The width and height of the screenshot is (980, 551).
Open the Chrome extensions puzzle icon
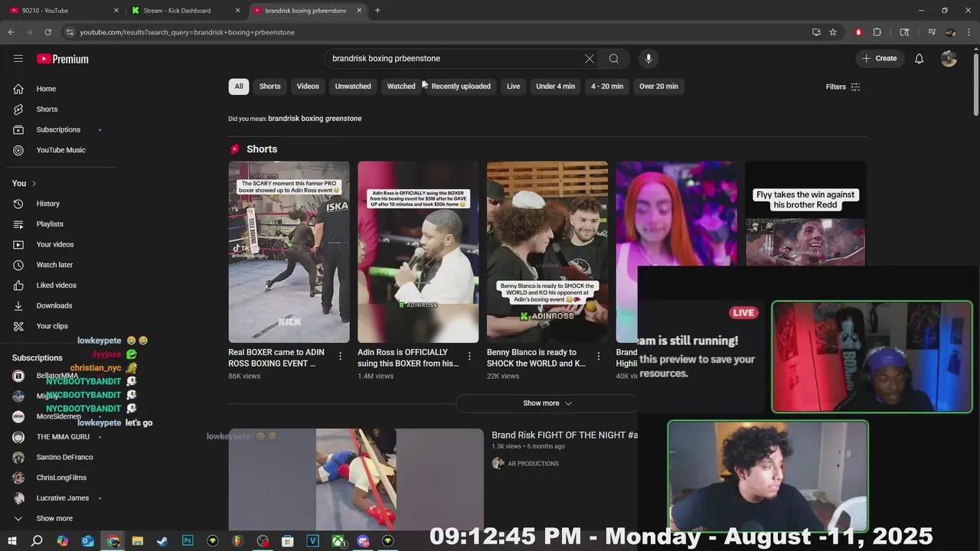coord(877,32)
